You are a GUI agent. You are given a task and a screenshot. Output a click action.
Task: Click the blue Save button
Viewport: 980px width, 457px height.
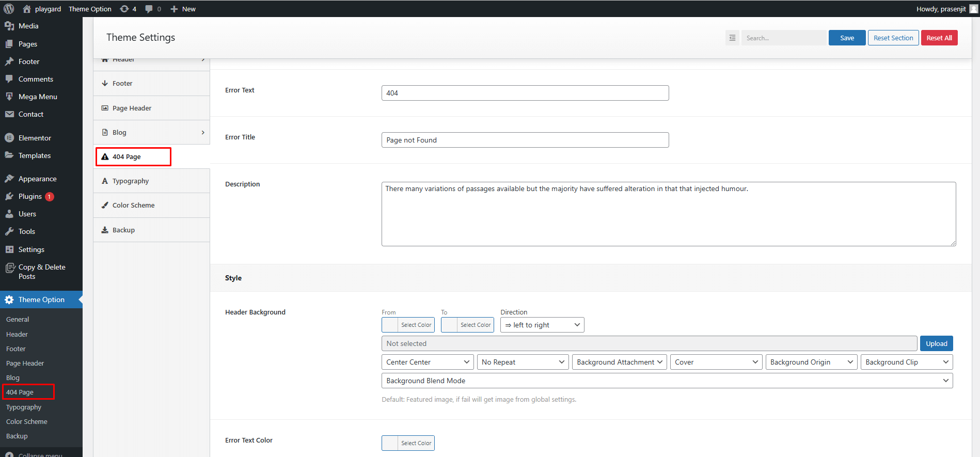[847, 38]
